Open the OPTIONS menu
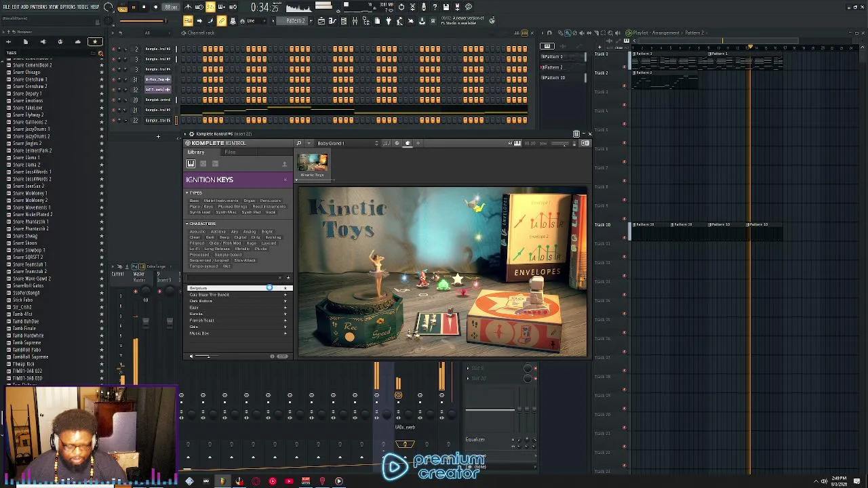 point(68,7)
